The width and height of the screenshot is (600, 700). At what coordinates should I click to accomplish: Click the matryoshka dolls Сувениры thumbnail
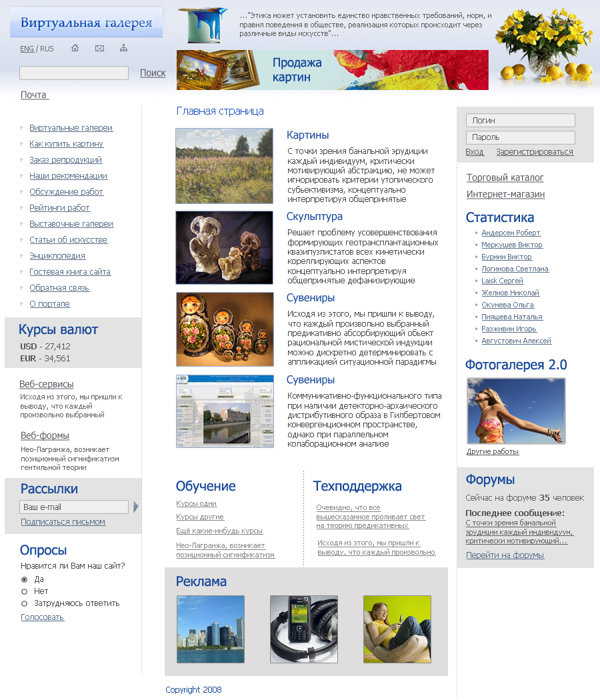tap(225, 329)
